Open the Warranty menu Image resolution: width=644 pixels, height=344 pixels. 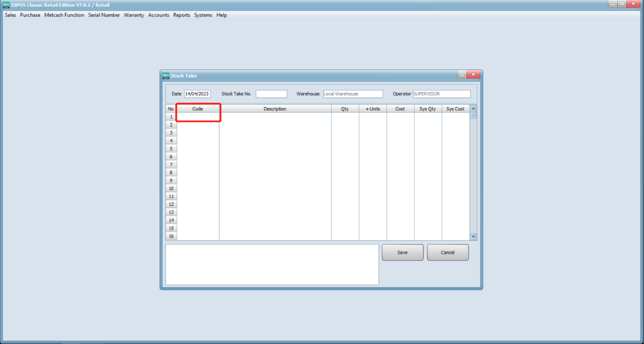pos(134,15)
